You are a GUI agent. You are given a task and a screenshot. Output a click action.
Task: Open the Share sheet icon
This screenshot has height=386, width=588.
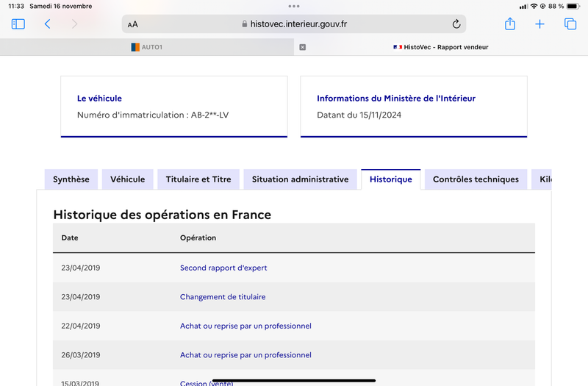(510, 24)
